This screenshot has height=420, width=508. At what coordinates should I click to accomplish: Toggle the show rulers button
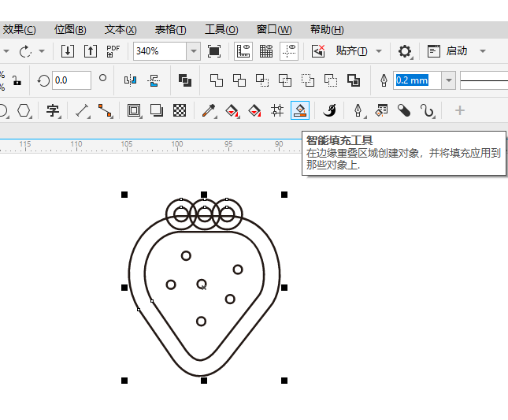pyautogui.click(x=243, y=51)
